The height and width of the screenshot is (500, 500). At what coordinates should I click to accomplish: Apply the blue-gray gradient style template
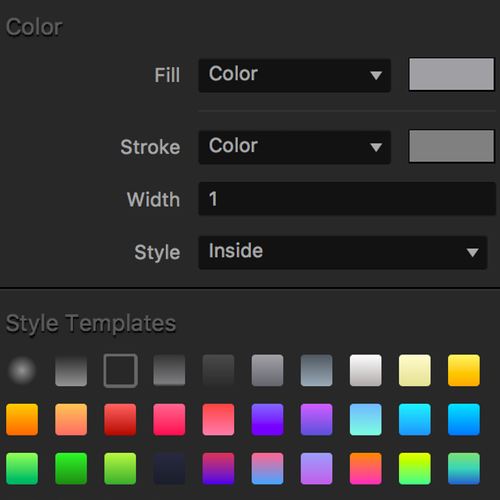[316, 370]
